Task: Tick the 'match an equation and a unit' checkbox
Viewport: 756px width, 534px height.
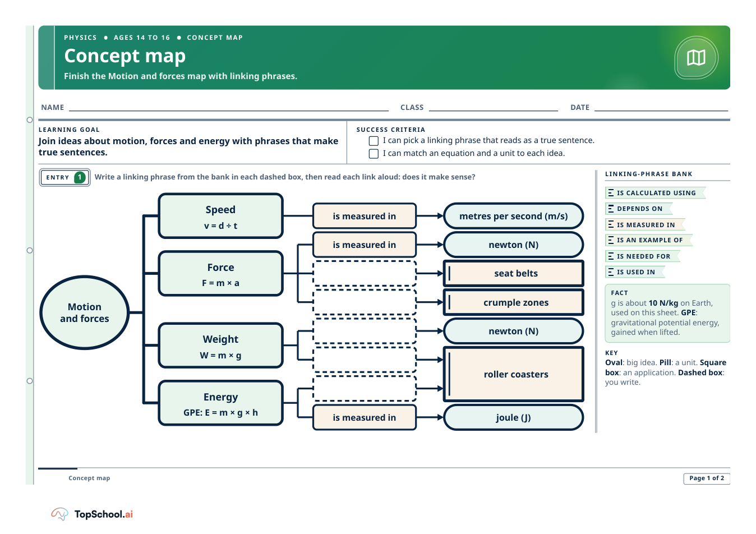Action: click(374, 154)
